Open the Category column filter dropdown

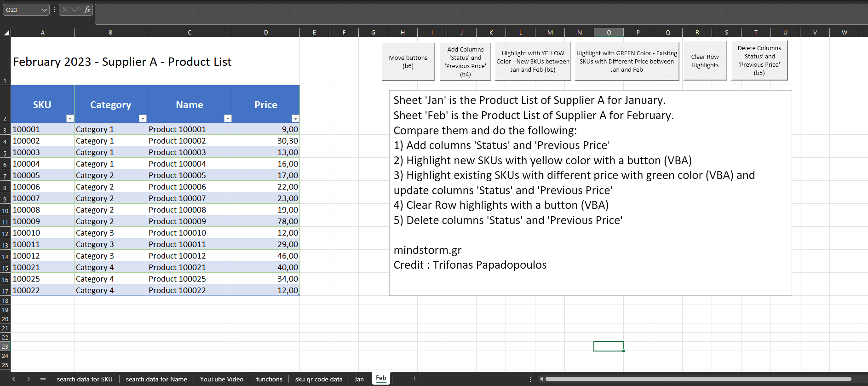(142, 119)
